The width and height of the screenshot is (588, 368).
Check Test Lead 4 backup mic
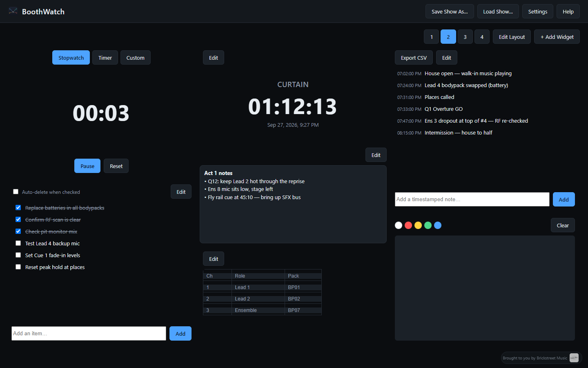point(18,243)
